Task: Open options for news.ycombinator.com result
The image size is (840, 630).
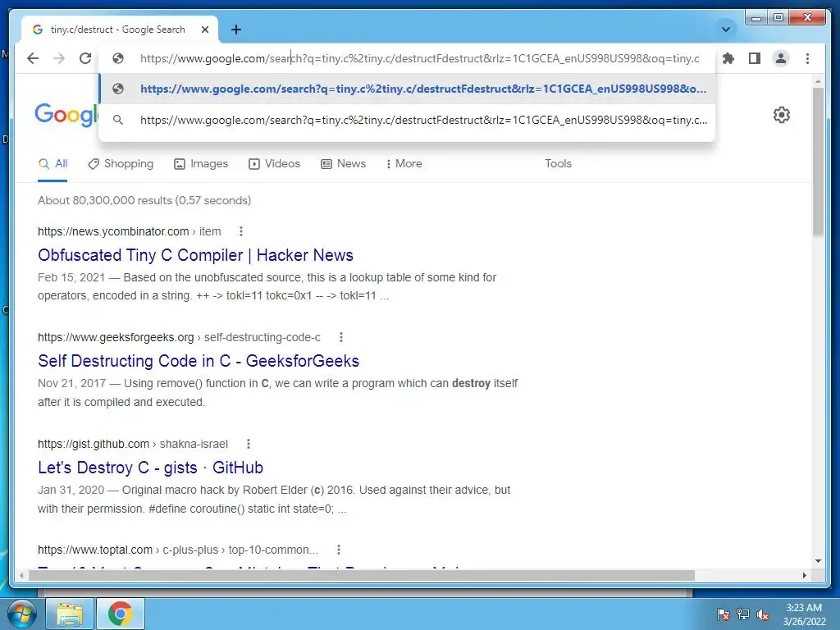Action: (241, 231)
